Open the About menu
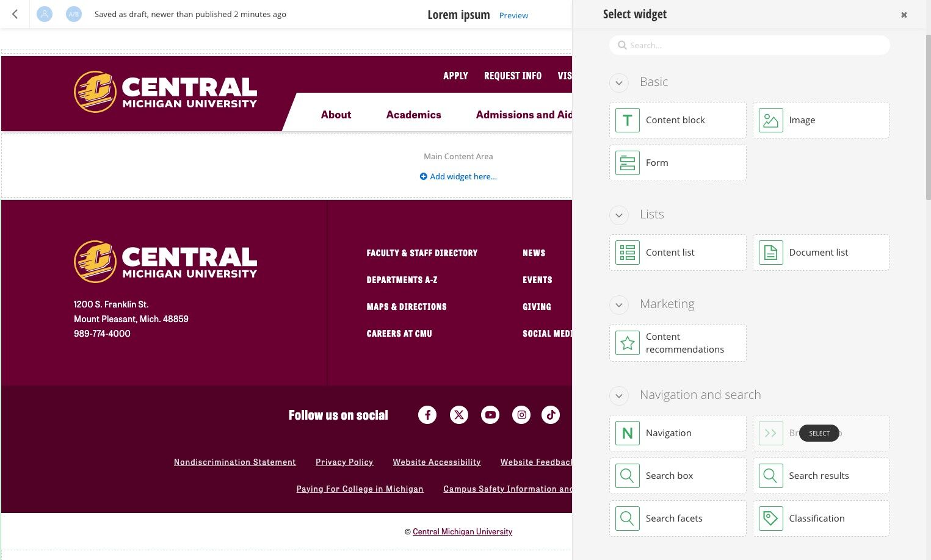Screen dimensions: 931x560 click(x=336, y=115)
